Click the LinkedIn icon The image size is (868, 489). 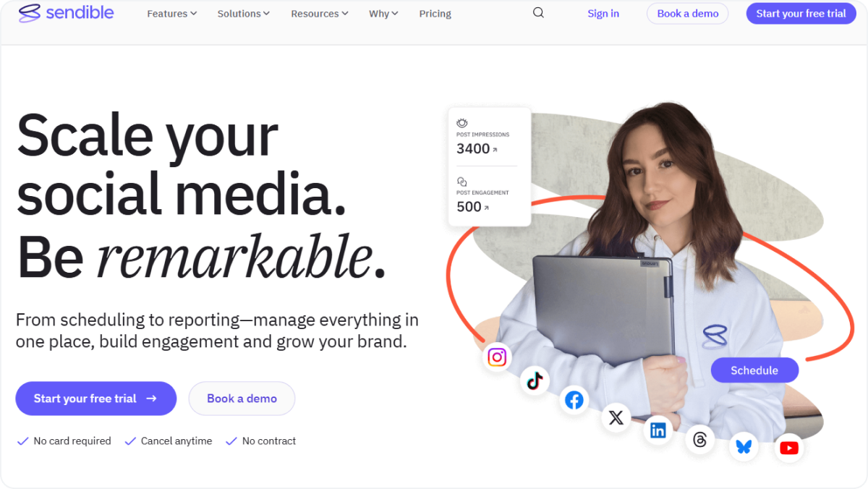click(x=658, y=430)
